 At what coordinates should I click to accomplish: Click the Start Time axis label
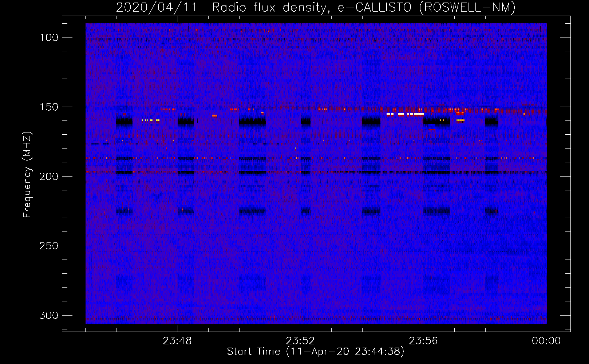(316, 352)
